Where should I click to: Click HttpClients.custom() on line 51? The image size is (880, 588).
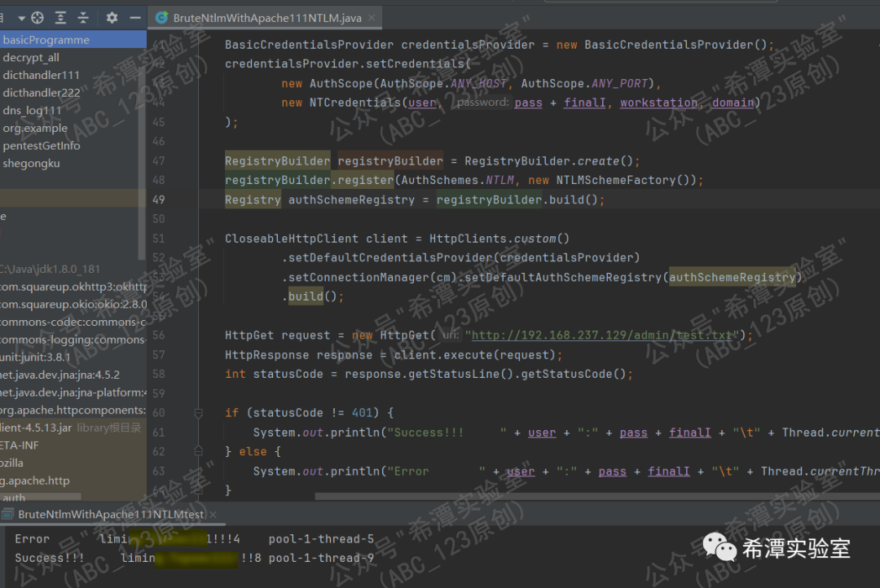coord(499,239)
